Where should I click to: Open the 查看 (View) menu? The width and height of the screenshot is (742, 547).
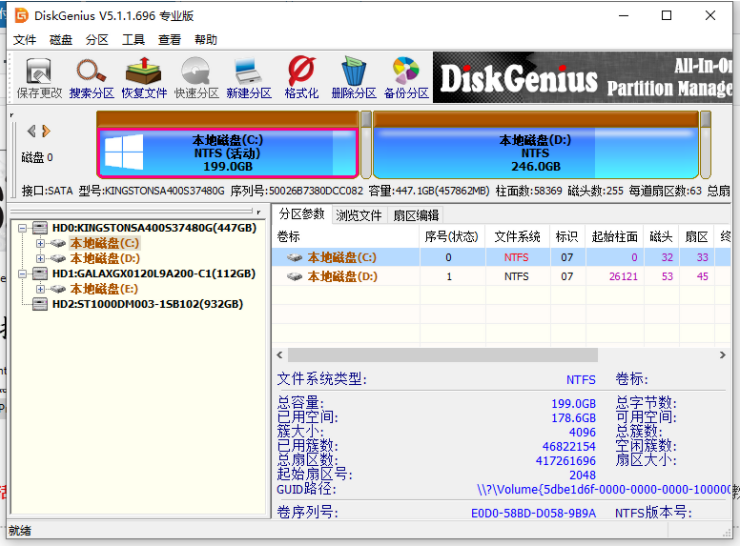(x=169, y=40)
